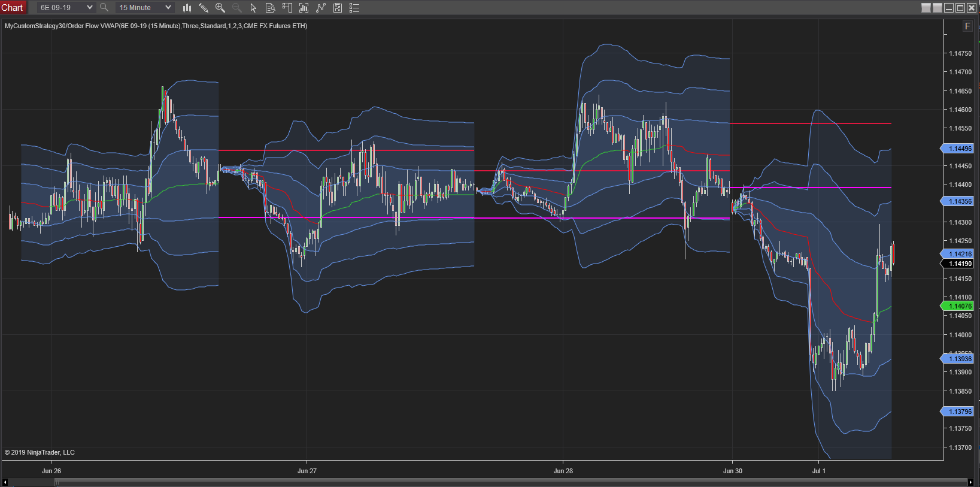Click the horizontal scrollbar left arrow
Screen dimensions: 980x487
pyautogui.click(x=5, y=482)
